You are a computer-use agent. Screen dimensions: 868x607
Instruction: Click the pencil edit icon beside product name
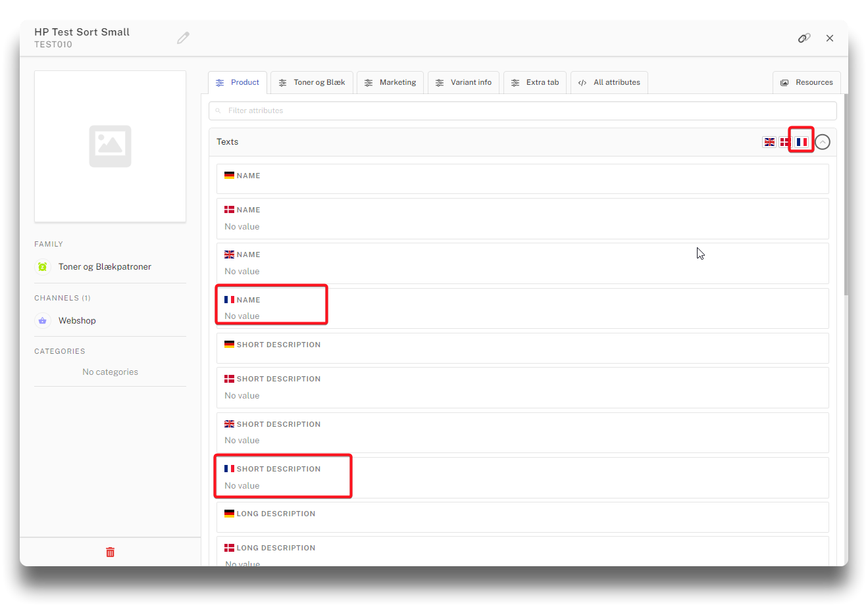[x=183, y=38]
